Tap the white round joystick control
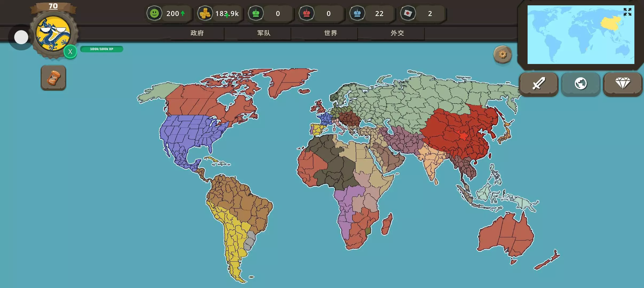This screenshot has height=288, width=644. click(21, 37)
